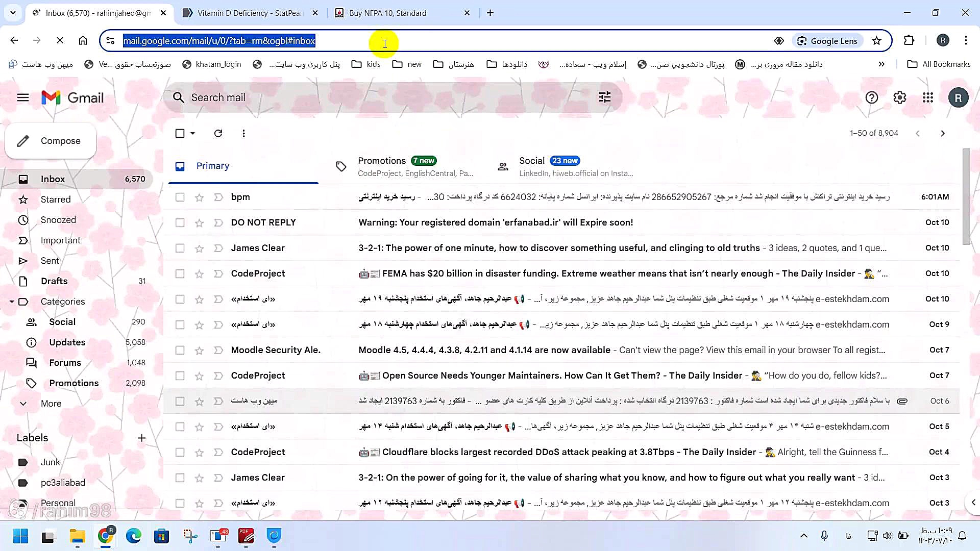This screenshot has width=980, height=551.
Task: Open the Snoozed folder
Action: [58, 220]
